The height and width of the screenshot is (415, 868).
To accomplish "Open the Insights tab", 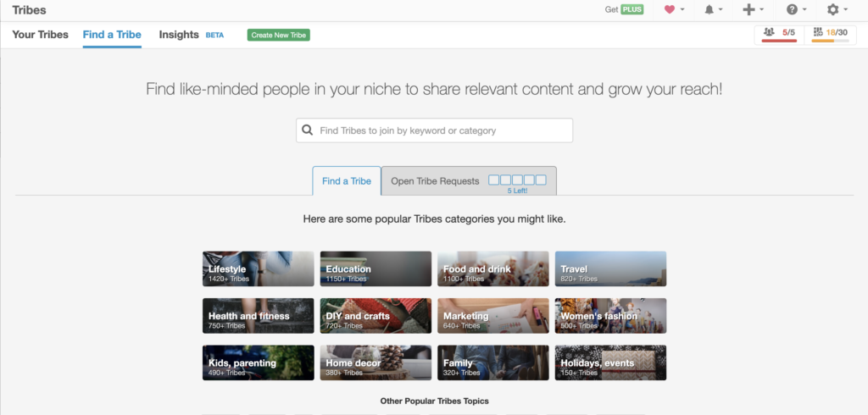I will pos(179,35).
